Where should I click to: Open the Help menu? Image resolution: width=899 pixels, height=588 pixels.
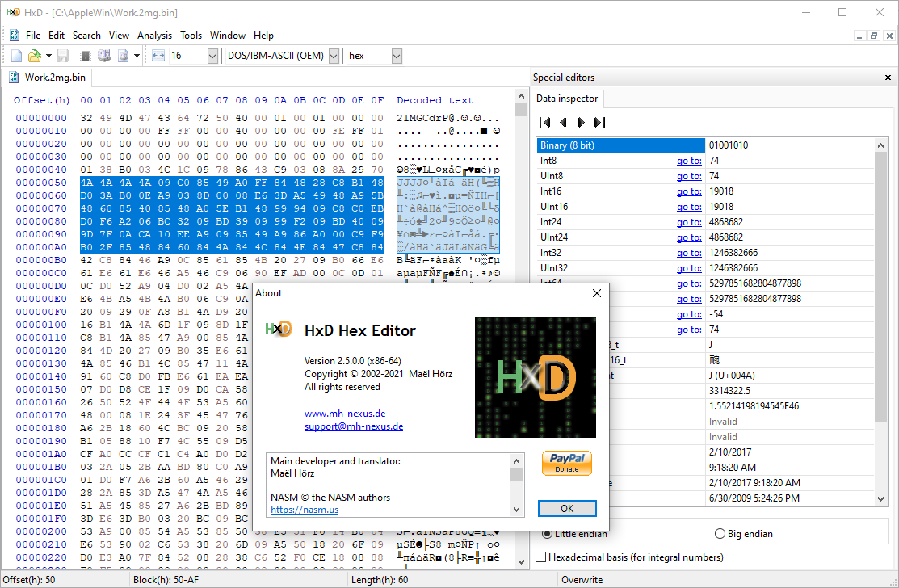click(264, 36)
